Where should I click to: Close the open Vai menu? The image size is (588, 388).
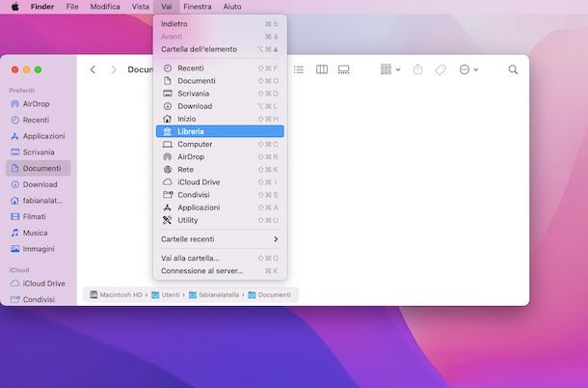coord(167,7)
